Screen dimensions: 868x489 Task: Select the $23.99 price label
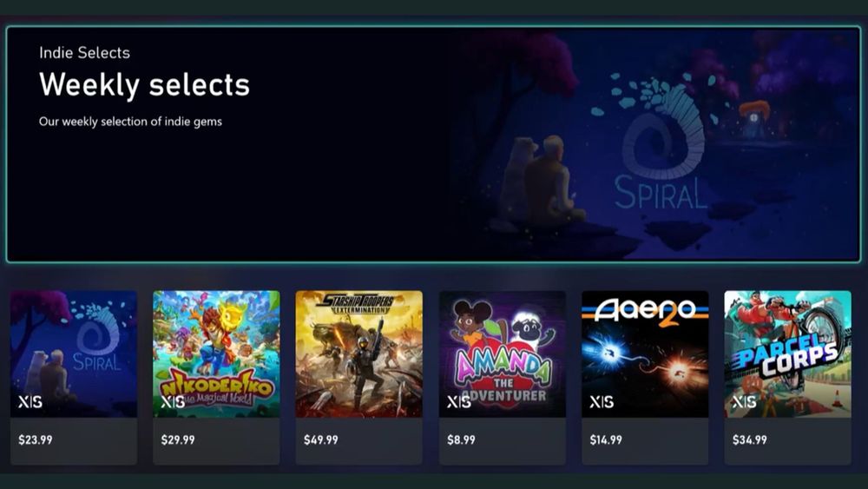(x=36, y=439)
